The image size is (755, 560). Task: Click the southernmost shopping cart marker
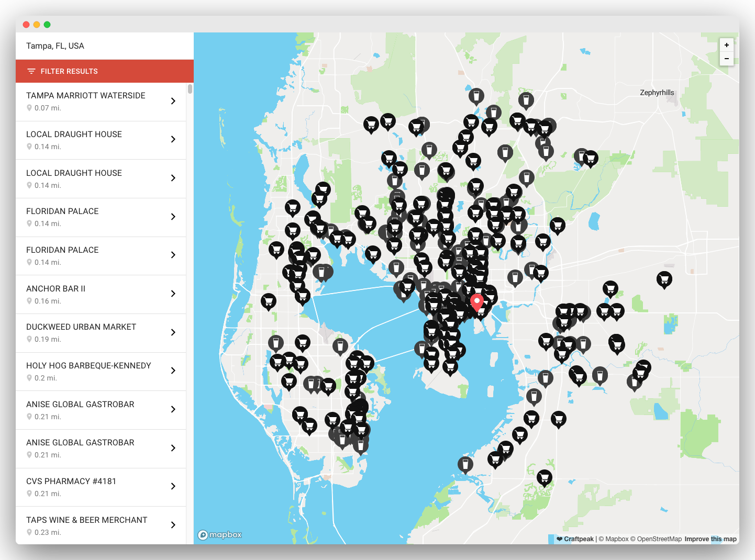coord(544,477)
